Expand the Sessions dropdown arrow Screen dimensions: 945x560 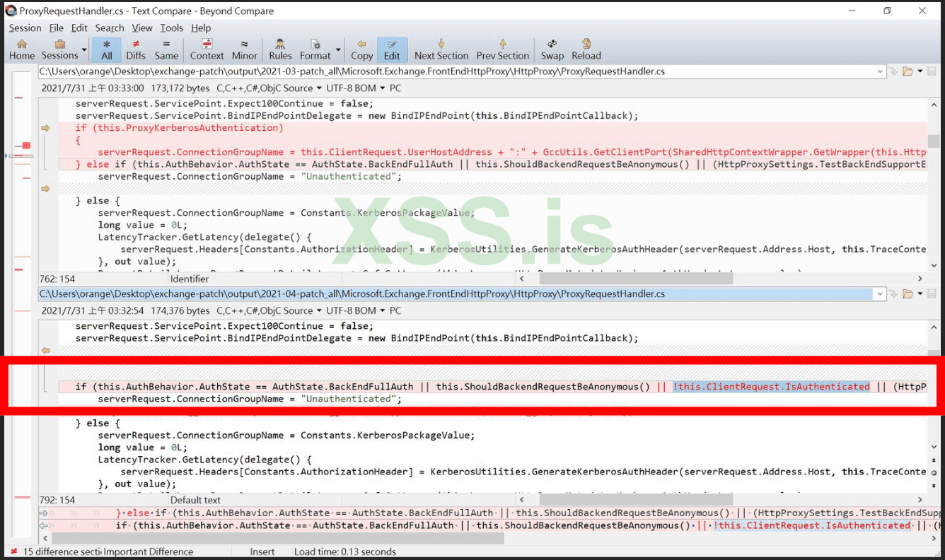[84, 49]
